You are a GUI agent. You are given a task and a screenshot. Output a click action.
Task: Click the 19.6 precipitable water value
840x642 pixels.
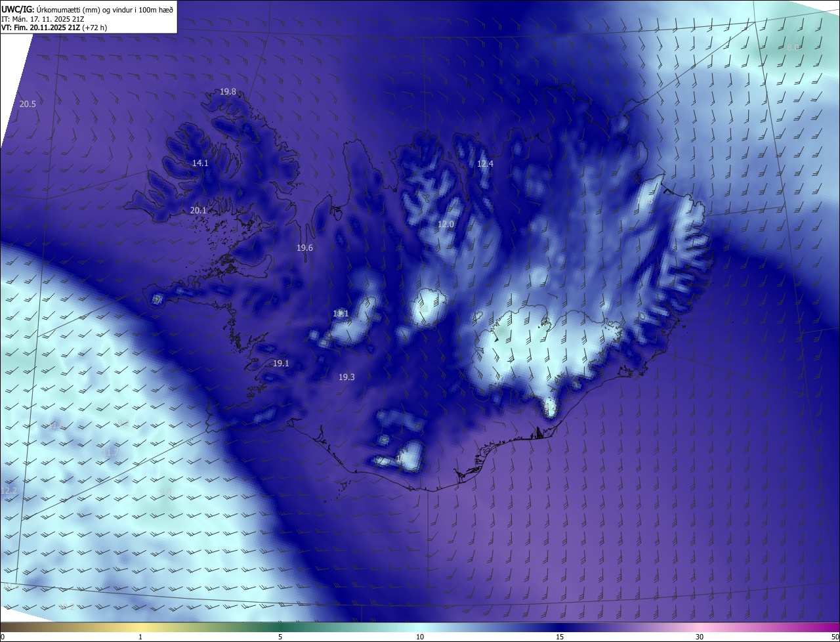304,247
